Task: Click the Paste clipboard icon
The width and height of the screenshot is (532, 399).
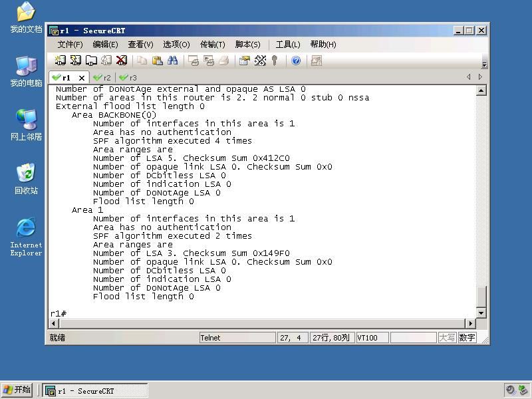Action: 157,61
